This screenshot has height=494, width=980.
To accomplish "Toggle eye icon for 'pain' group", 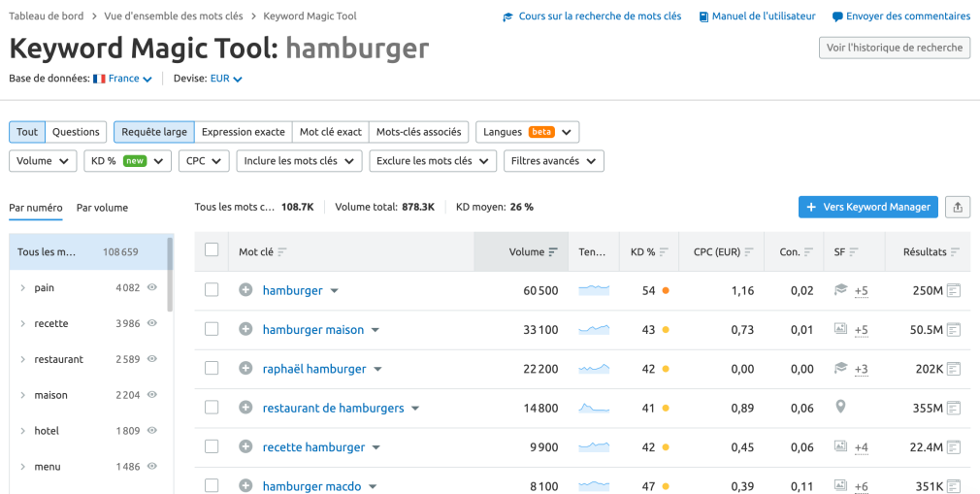I will (152, 287).
